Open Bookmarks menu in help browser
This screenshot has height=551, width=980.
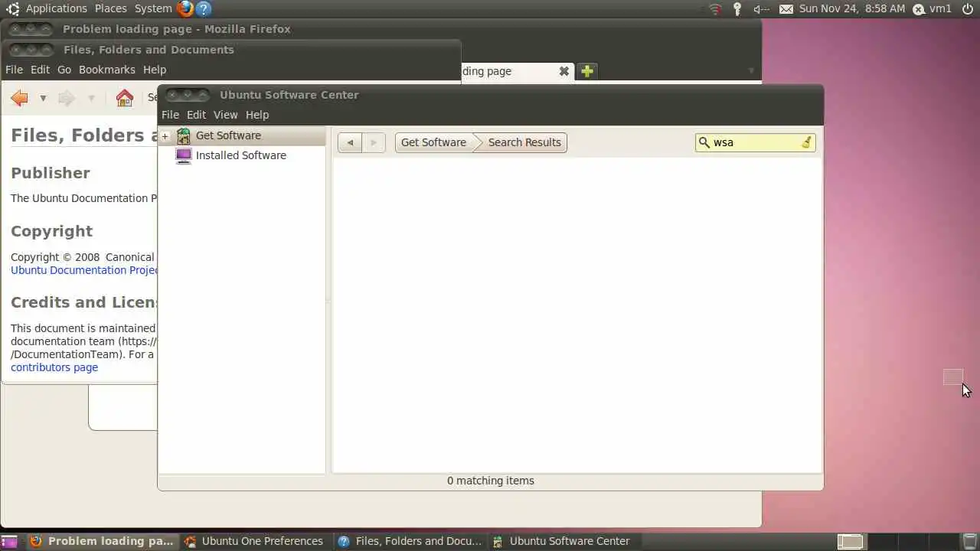pos(107,70)
